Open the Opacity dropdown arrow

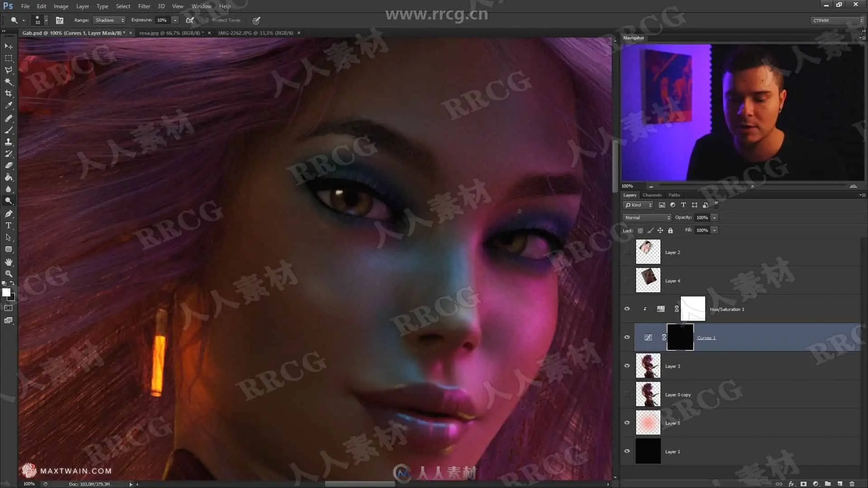[714, 218]
